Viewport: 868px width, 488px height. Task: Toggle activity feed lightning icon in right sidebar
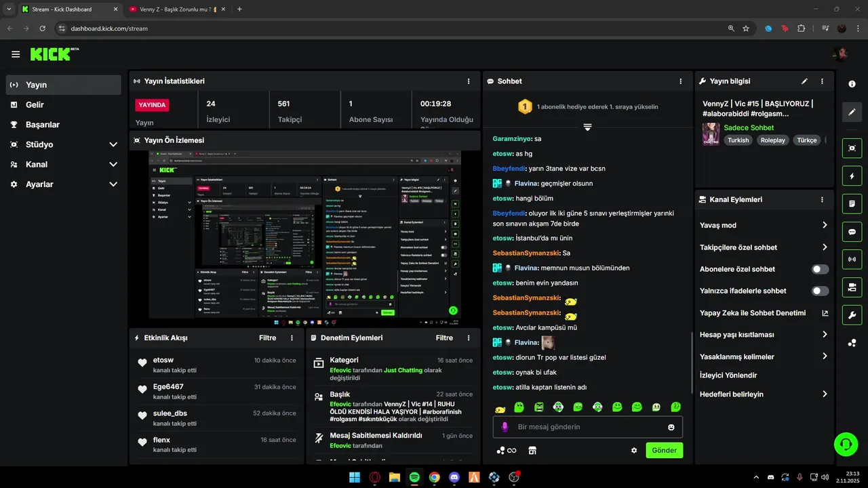coord(852,176)
